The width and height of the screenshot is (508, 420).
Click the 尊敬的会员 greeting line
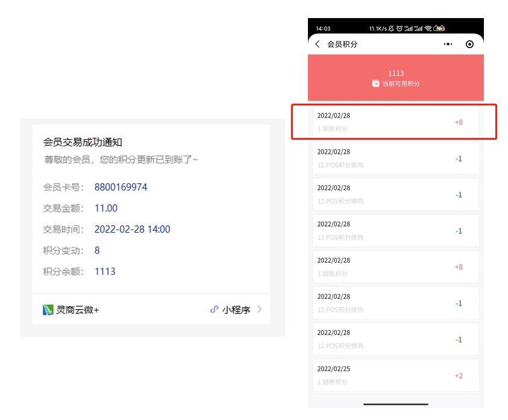pyautogui.click(x=121, y=160)
